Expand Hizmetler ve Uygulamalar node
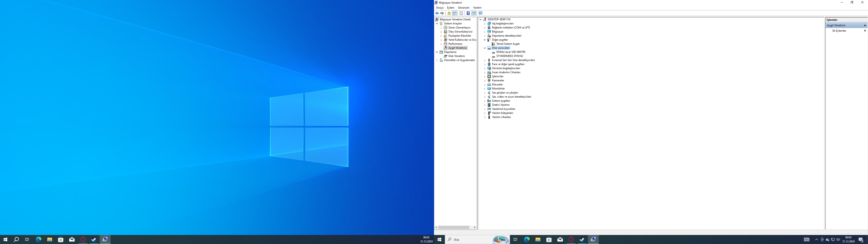This screenshot has height=244, width=868. point(437,60)
